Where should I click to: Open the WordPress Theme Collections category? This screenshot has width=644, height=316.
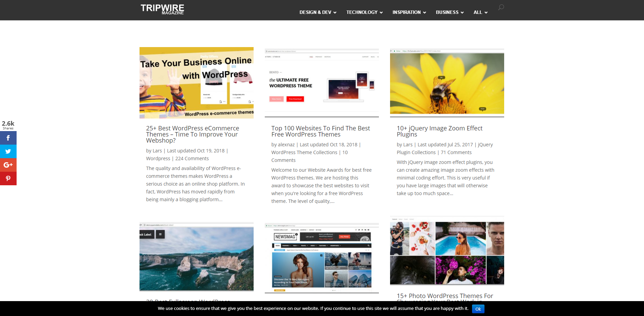(x=304, y=152)
